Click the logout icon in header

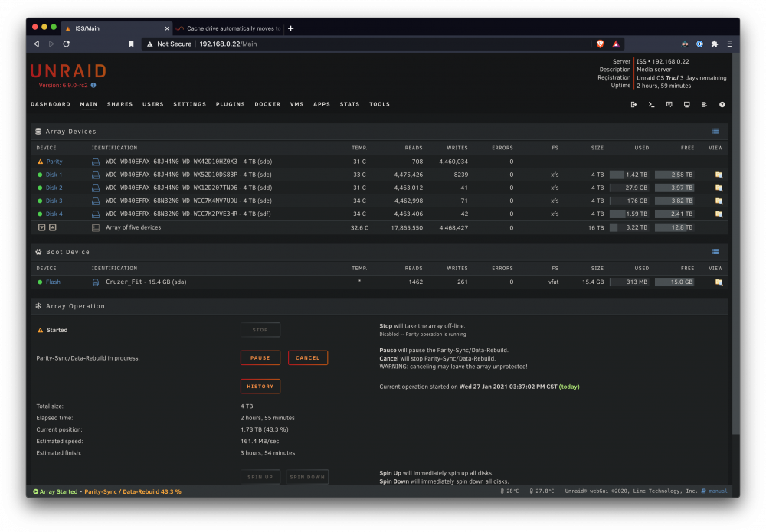pyautogui.click(x=633, y=104)
